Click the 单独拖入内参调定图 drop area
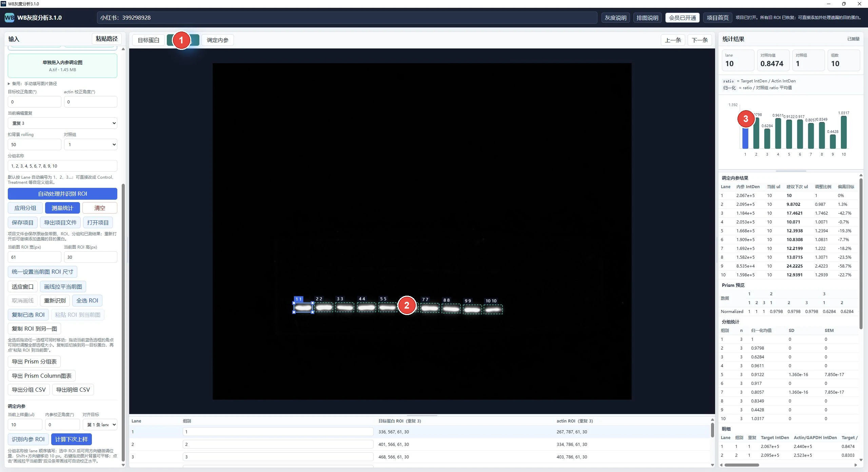 tap(62, 66)
